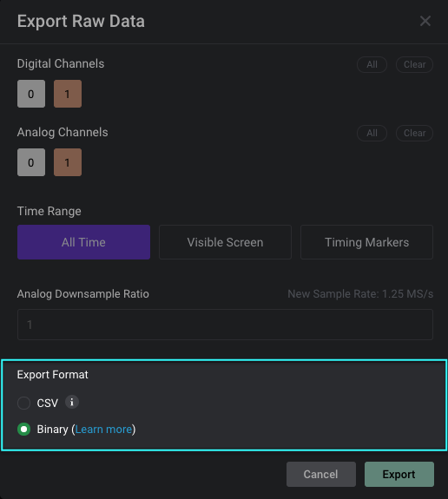Select the Binary export format
This screenshot has height=499, width=448.
click(x=24, y=430)
